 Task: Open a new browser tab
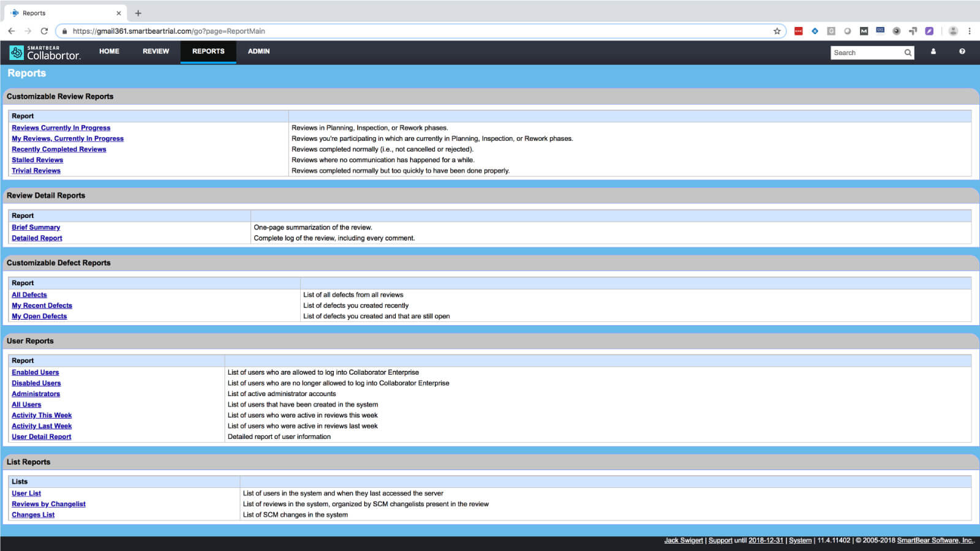(x=138, y=13)
